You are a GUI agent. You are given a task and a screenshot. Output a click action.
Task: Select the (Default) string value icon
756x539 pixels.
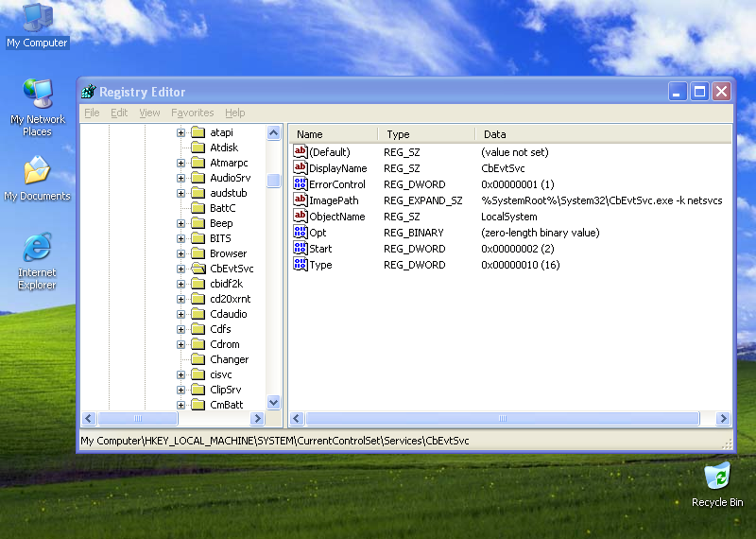pos(300,152)
